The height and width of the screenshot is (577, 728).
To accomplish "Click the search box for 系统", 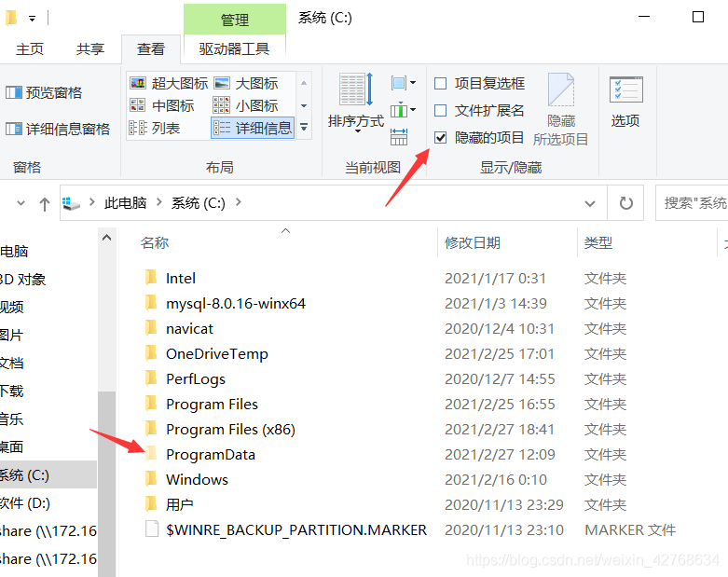I will [x=692, y=203].
